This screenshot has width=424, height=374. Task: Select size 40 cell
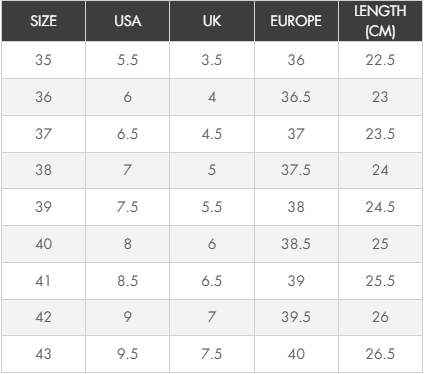tap(43, 244)
